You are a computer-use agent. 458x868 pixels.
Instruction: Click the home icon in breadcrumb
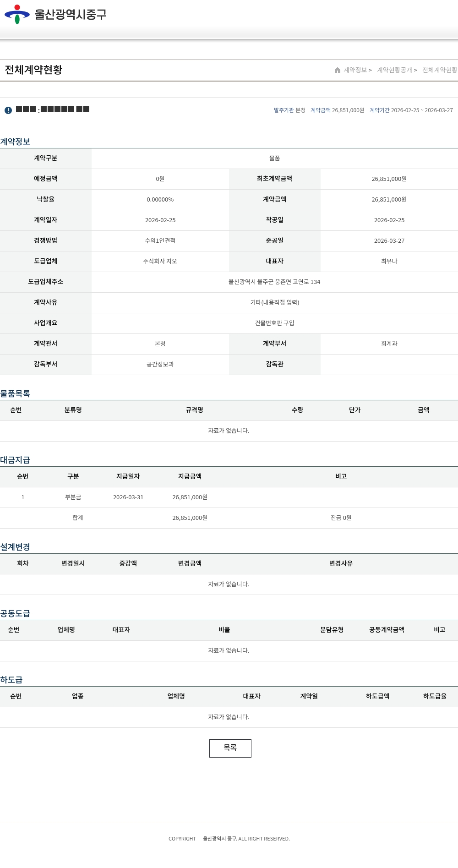pyautogui.click(x=338, y=70)
